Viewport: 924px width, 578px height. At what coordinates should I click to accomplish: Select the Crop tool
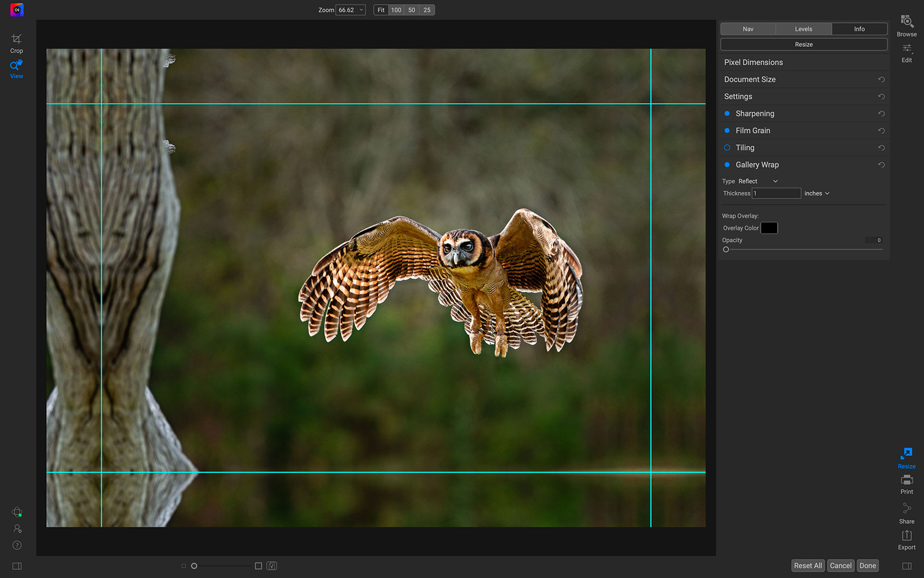[x=16, y=43]
